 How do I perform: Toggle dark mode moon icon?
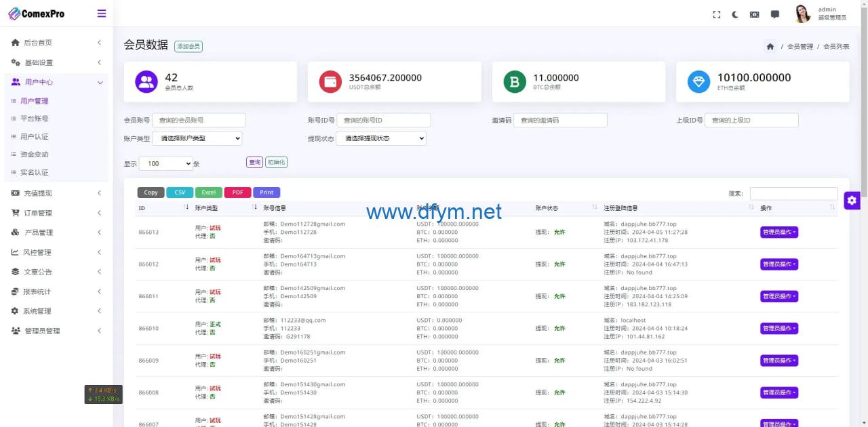pyautogui.click(x=735, y=14)
